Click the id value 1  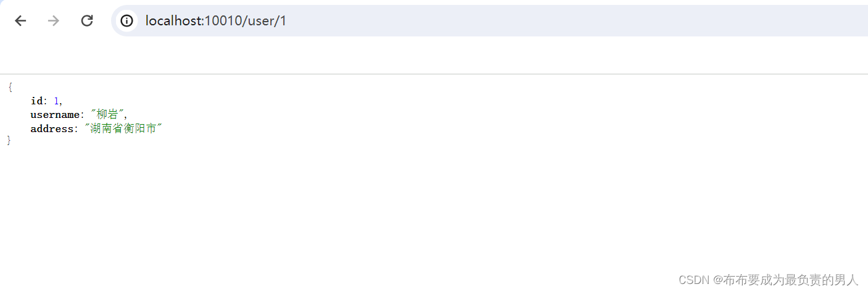click(x=56, y=101)
